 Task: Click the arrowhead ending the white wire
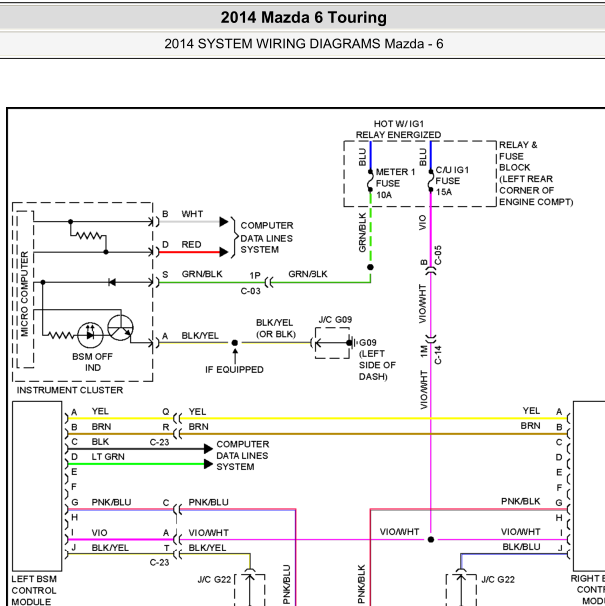coord(224,222)
